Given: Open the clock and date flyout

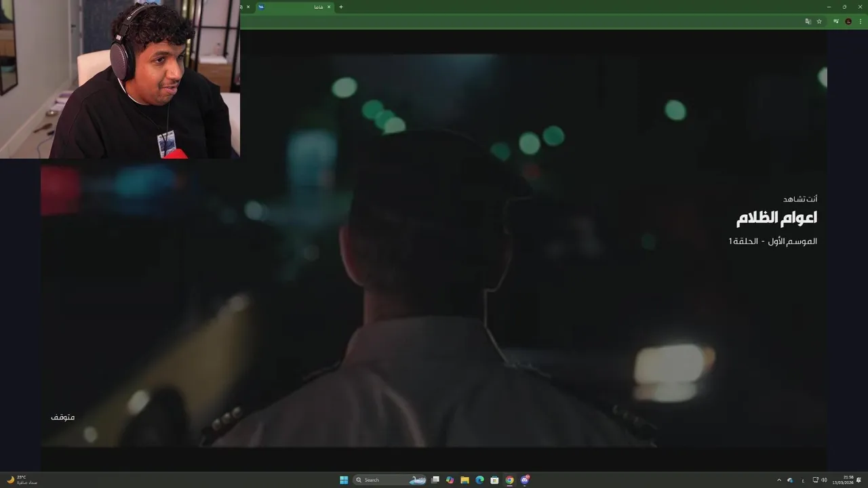Looking at the screenshot, I should tap(843, 480).
